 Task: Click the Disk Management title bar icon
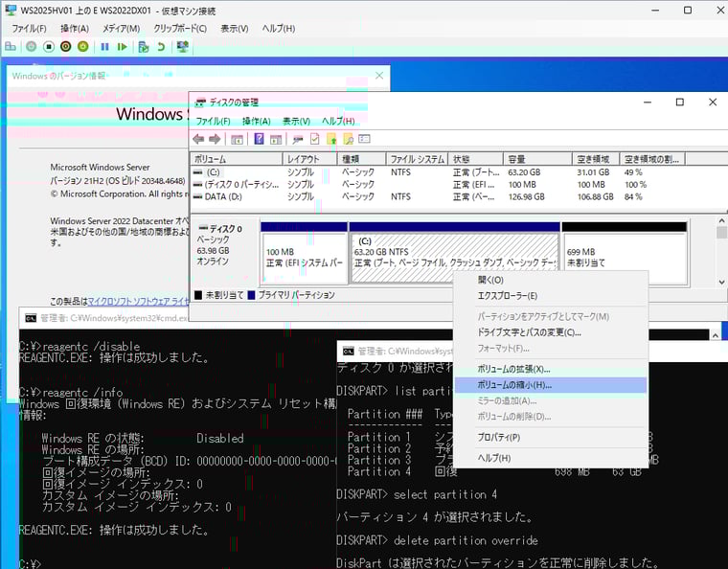(x=200, y=102)
